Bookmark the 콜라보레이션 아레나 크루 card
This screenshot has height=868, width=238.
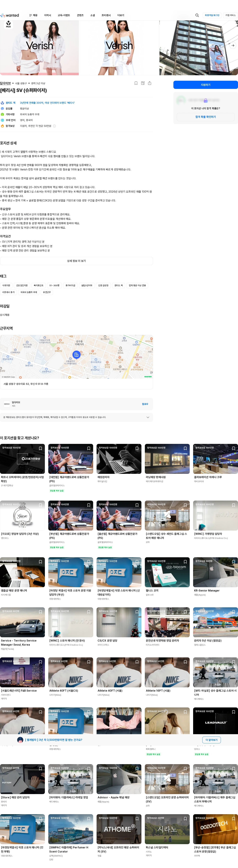tap(234, 448)
